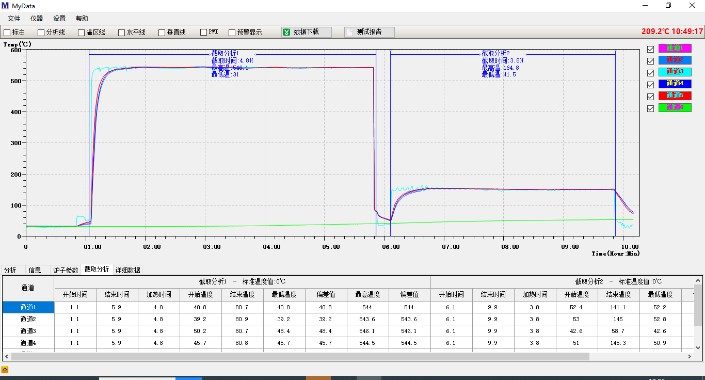The width and height of the screenshot is (705, 380).
Task: Open the 文件 (File) menu
Action: point(14,18)
